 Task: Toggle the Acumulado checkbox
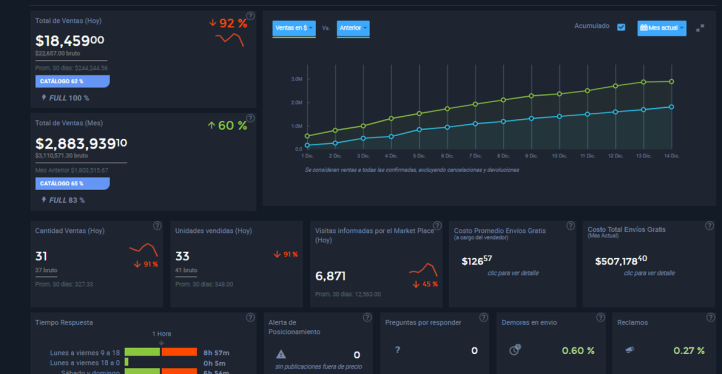[621, 27]
